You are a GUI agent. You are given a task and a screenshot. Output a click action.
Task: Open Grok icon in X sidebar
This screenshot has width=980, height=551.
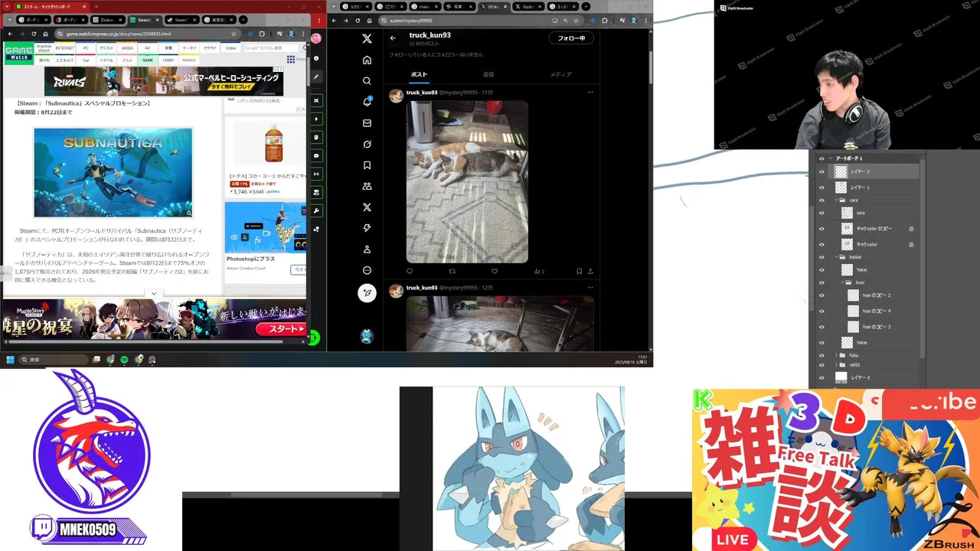367,144
